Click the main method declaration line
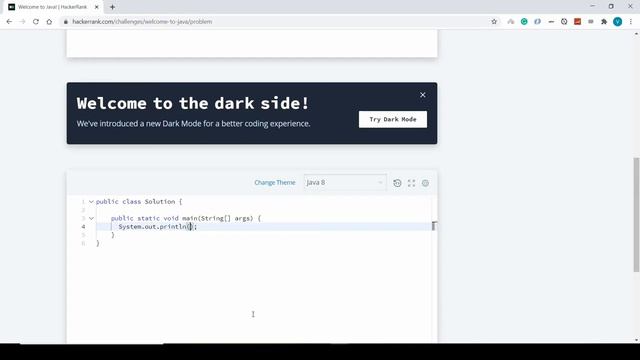640x360 pixels. click(x=186, y=218)
